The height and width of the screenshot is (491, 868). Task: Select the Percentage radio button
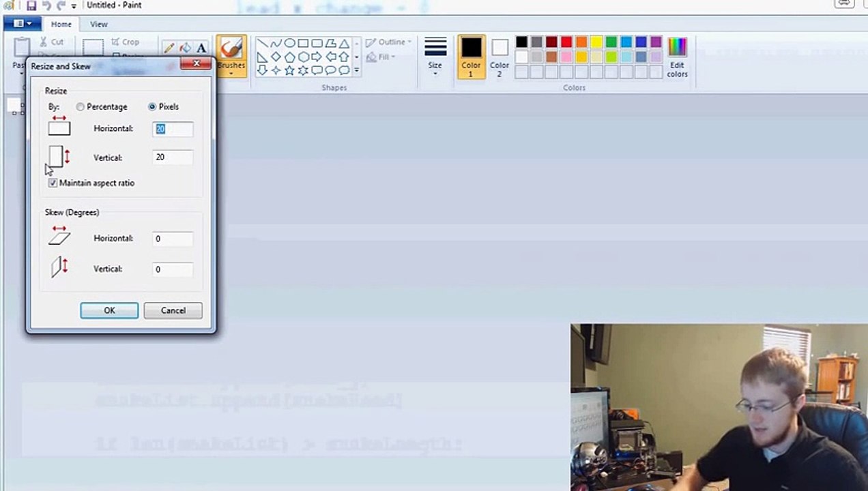(81, 107)
